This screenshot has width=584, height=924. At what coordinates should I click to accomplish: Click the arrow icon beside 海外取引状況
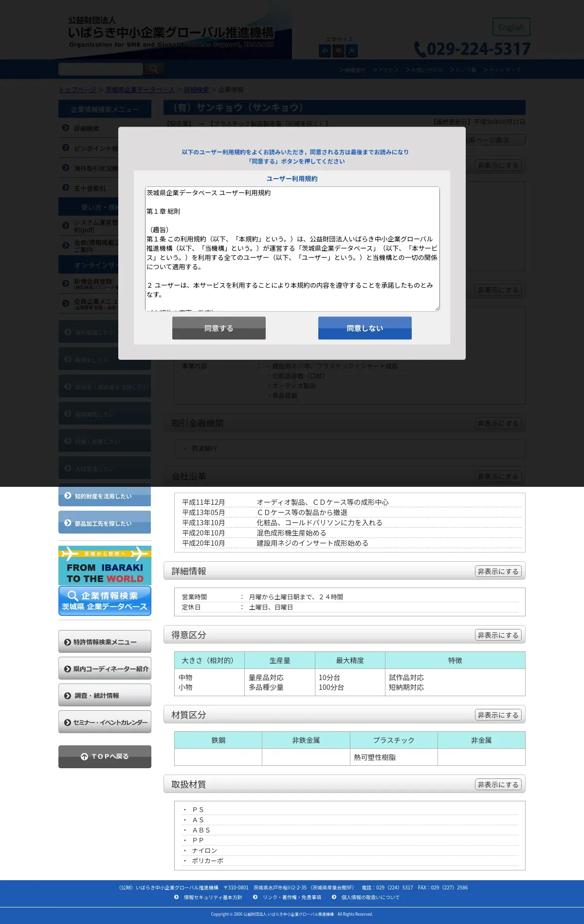[x=66, y=168]
